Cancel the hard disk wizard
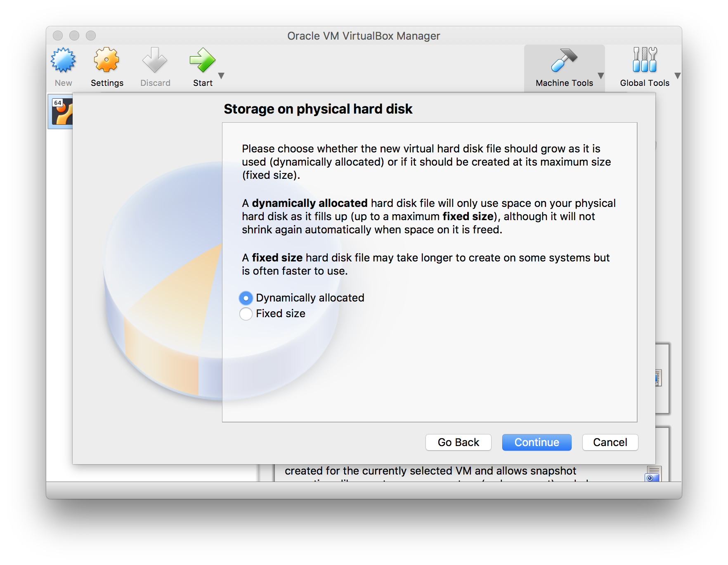 (610, 442)
